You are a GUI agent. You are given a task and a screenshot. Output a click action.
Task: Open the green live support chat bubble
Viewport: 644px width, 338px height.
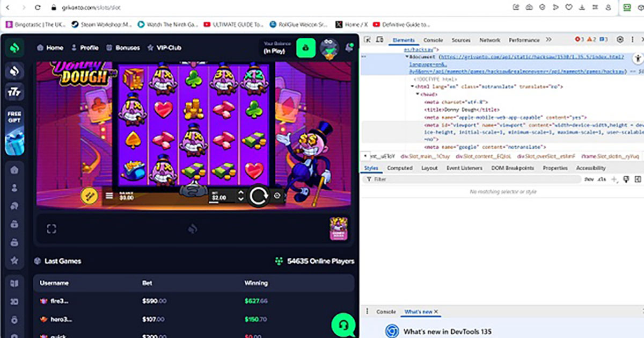[x=342, y=325]
